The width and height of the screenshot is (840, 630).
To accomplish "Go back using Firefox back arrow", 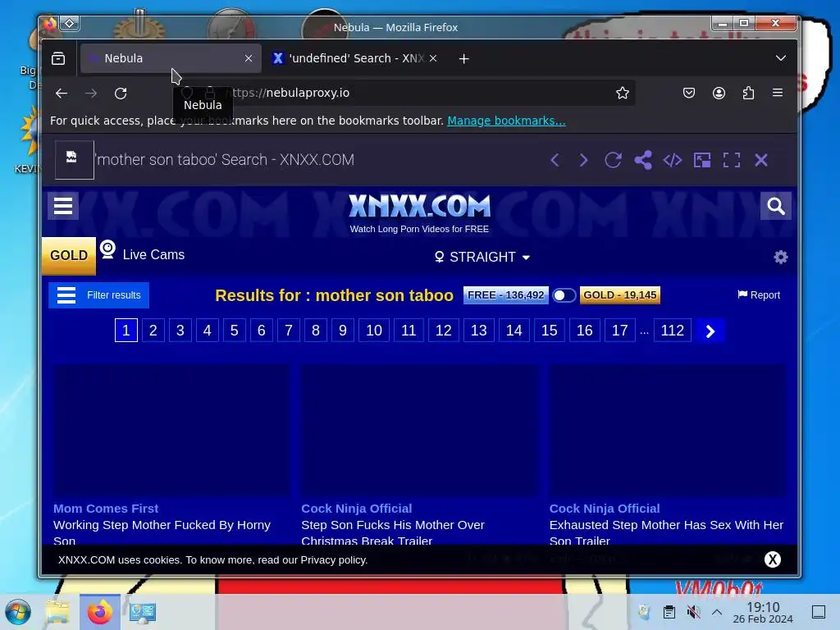I will (x=61, y=94).
